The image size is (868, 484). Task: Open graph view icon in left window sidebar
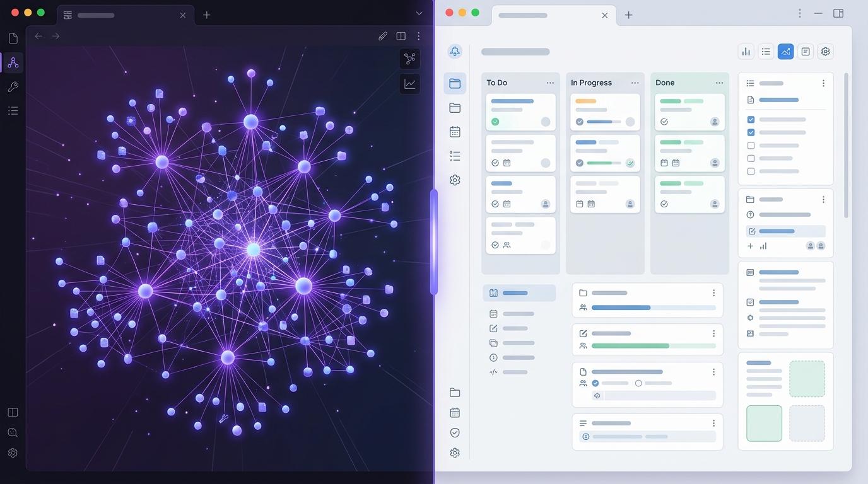(13, 62)
